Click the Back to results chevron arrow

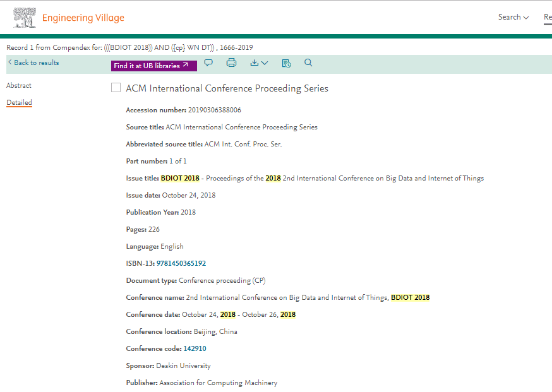pyautogui.click(x=10, y=62)
